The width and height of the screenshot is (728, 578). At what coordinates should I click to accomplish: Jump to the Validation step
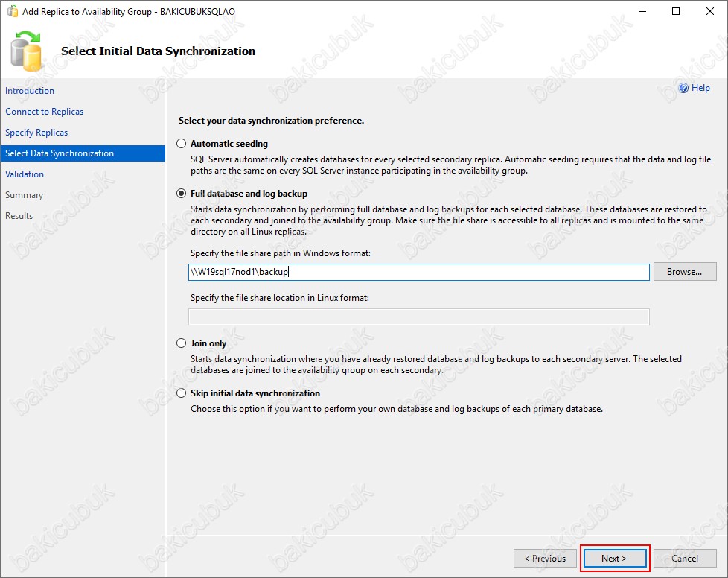point(25,174)
